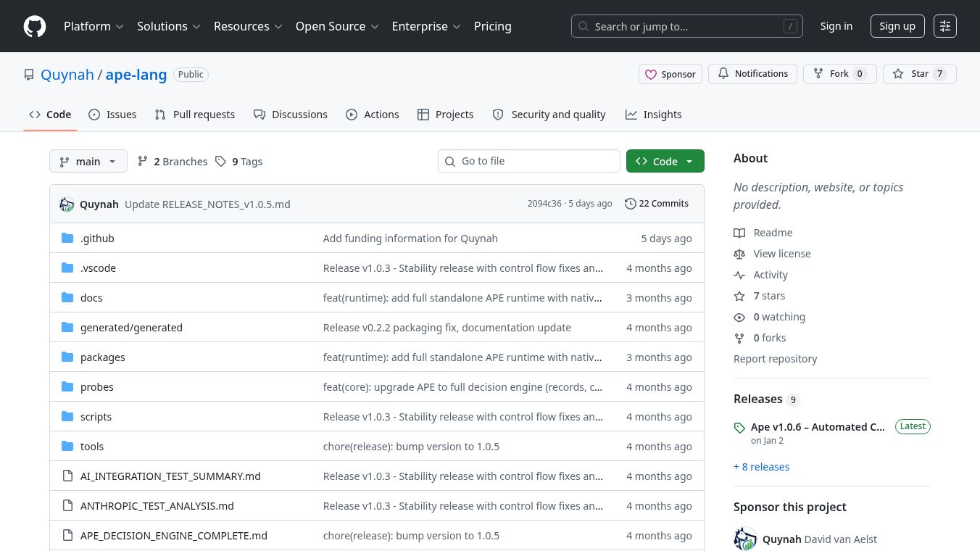Click the GitHub logo icon

point(35,26)
